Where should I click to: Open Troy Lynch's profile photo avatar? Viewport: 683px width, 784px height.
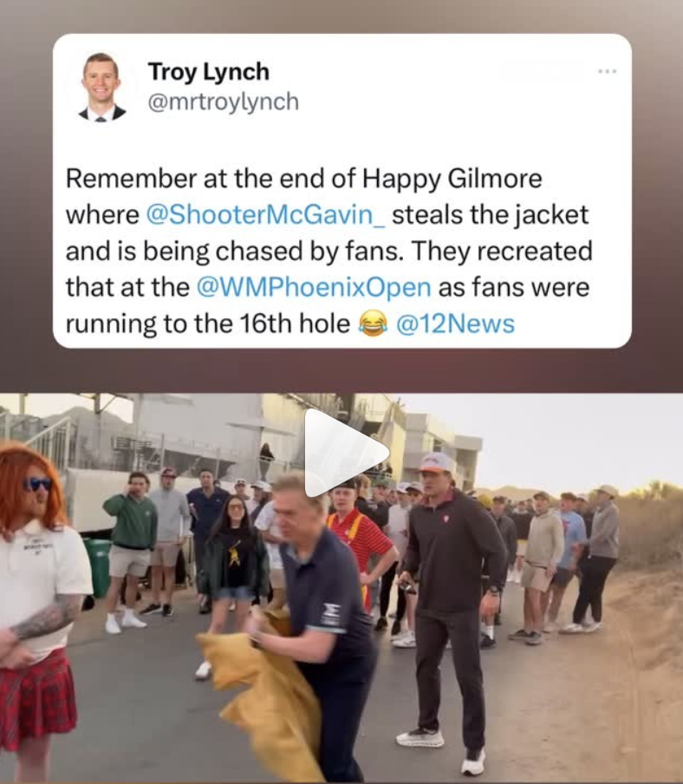coord(102,87)
